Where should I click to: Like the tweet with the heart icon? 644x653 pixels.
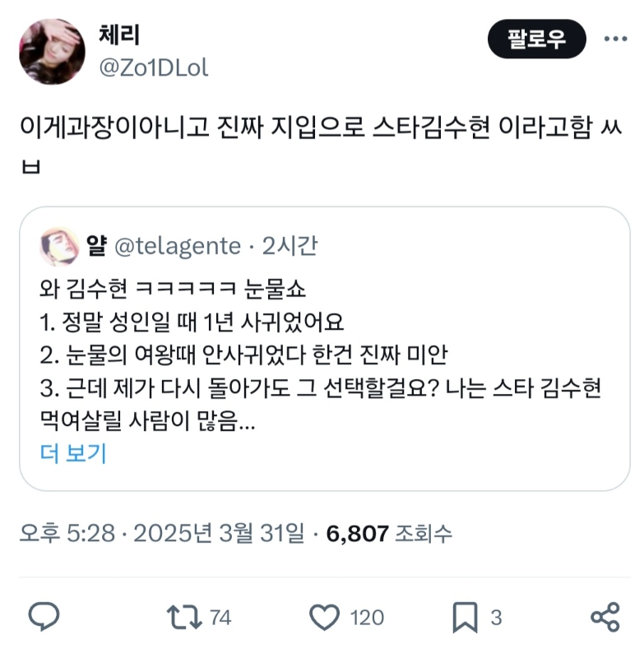(x=325, y=617)
